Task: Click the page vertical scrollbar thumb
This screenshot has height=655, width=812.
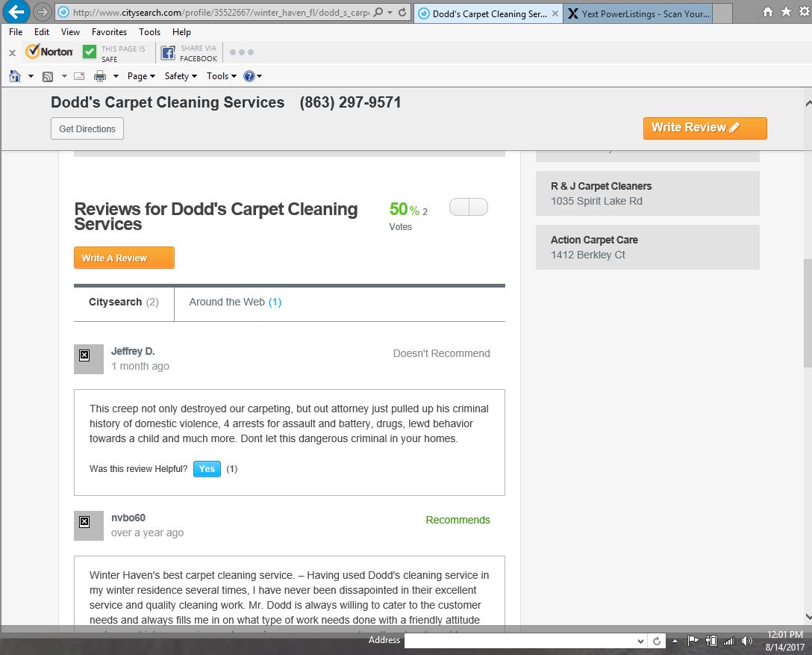Action: (808, 313)
